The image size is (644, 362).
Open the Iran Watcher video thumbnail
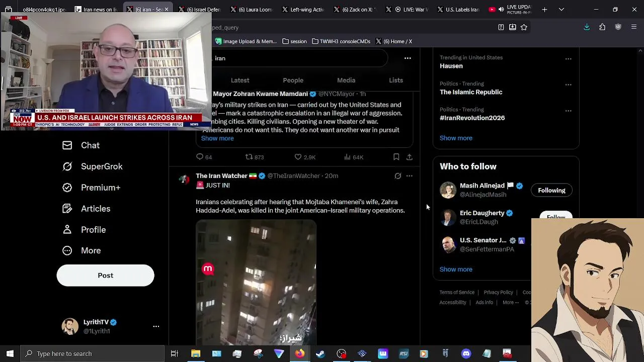tap(256, 282)
